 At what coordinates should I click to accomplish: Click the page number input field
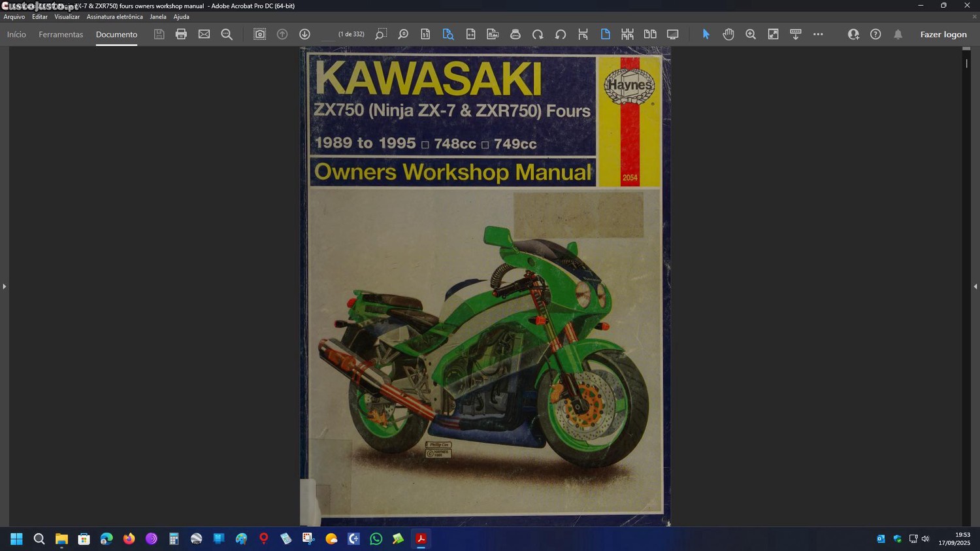tap(328, 34)
